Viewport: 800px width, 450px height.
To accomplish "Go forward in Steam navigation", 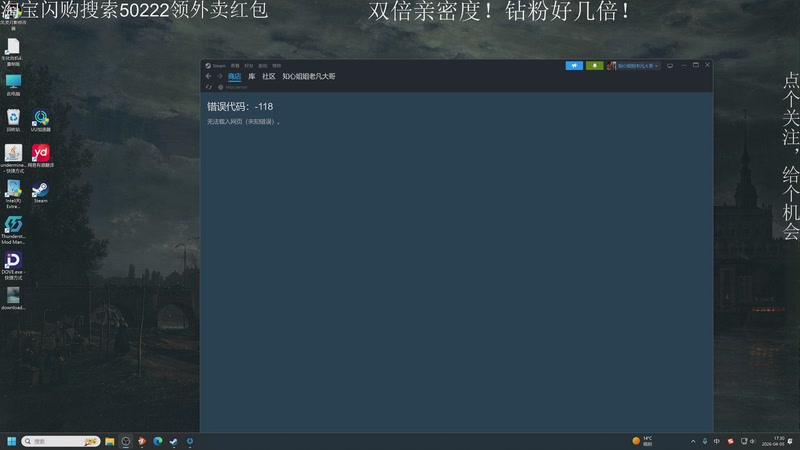I will click(220, 76).
